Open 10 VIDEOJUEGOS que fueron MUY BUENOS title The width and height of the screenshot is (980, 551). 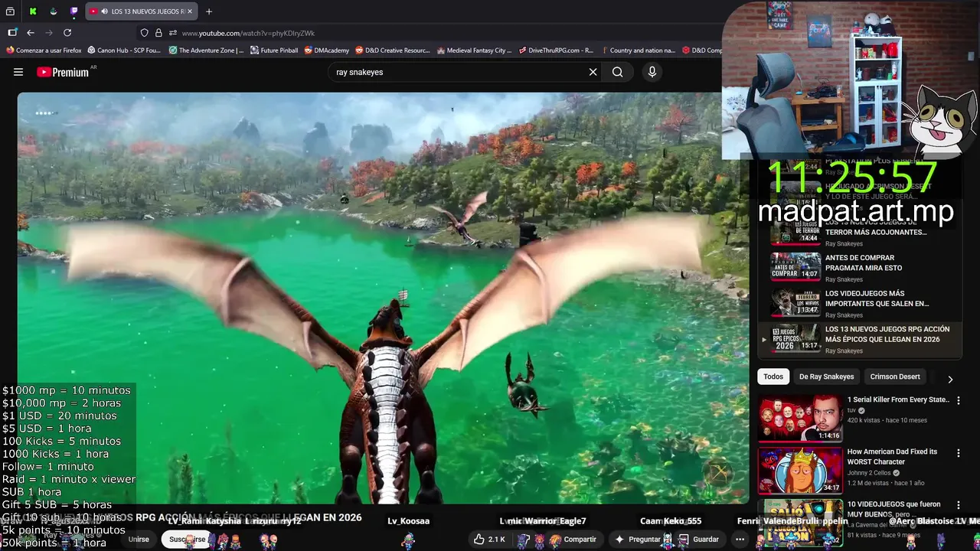coord(893,510)
